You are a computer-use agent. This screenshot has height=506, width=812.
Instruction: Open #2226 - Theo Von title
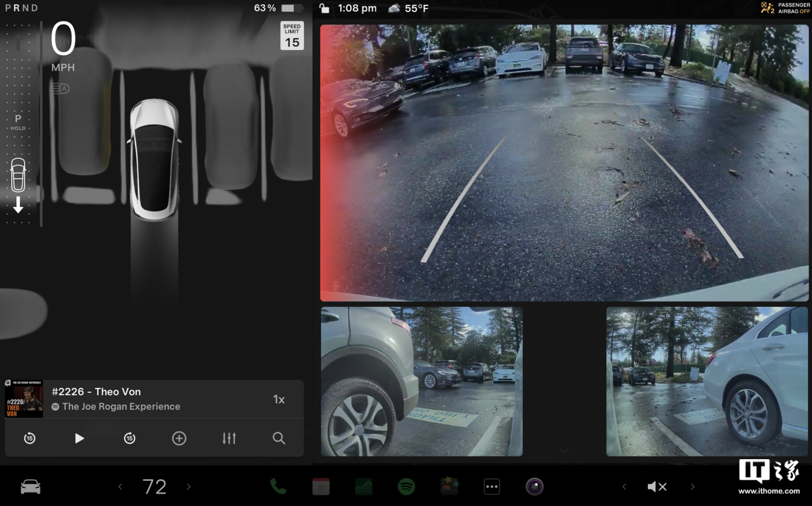coord(96,391)
